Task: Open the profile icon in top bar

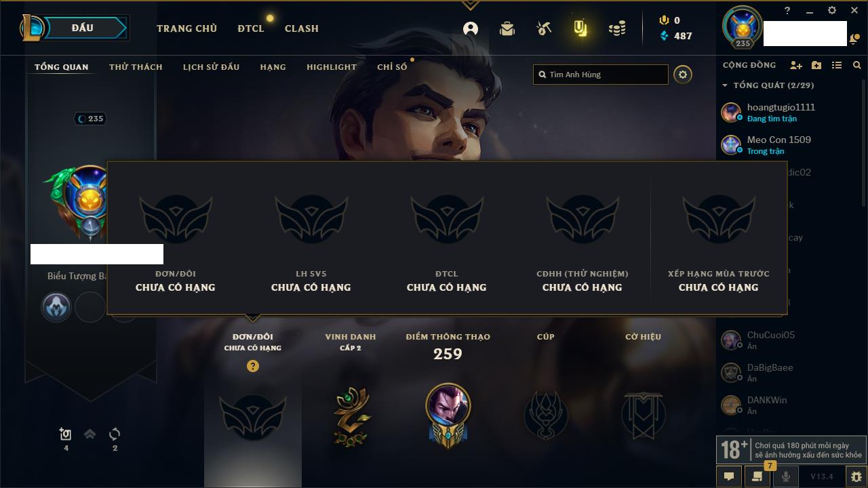Action: 471,28
